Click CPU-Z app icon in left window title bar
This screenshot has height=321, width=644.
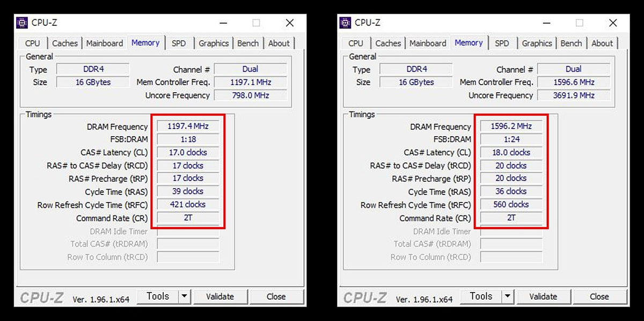tap(22, 23)
